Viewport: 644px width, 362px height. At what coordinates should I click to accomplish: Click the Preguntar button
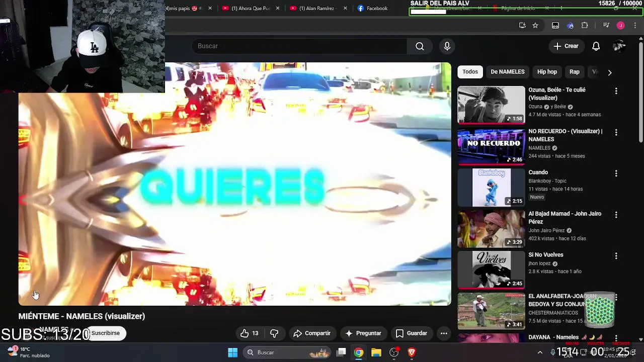pos(363,333)
